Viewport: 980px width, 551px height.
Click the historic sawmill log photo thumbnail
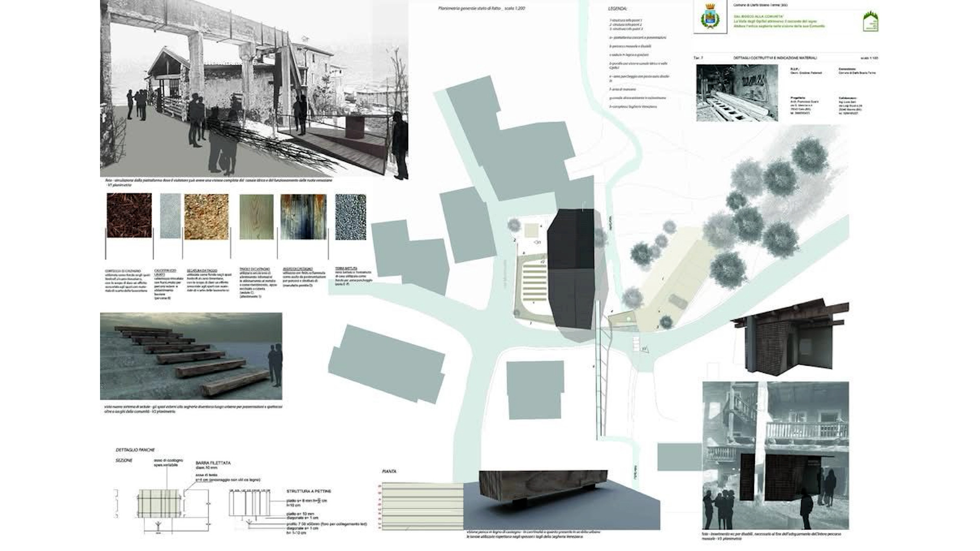(737, 93)
